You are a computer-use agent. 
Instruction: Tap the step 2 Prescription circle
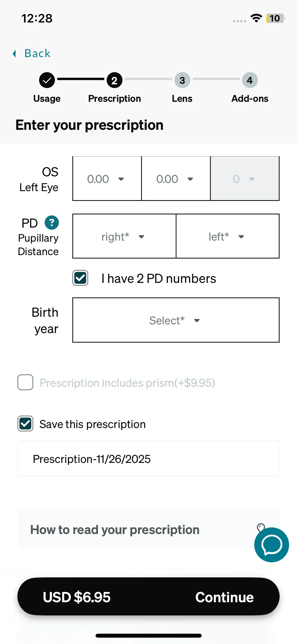pyautogui.click(x=115, y=80)
